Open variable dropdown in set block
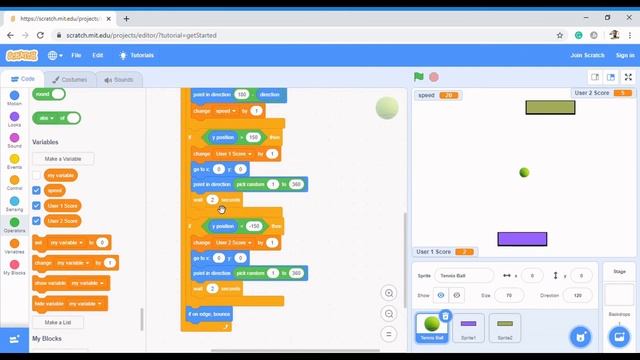The image size is (640, 360). point(67,242)
